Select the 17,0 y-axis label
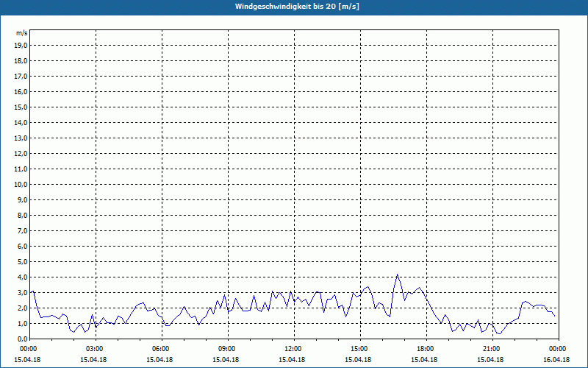The width and height of the screenshot is (588, 368). (21, 77)
